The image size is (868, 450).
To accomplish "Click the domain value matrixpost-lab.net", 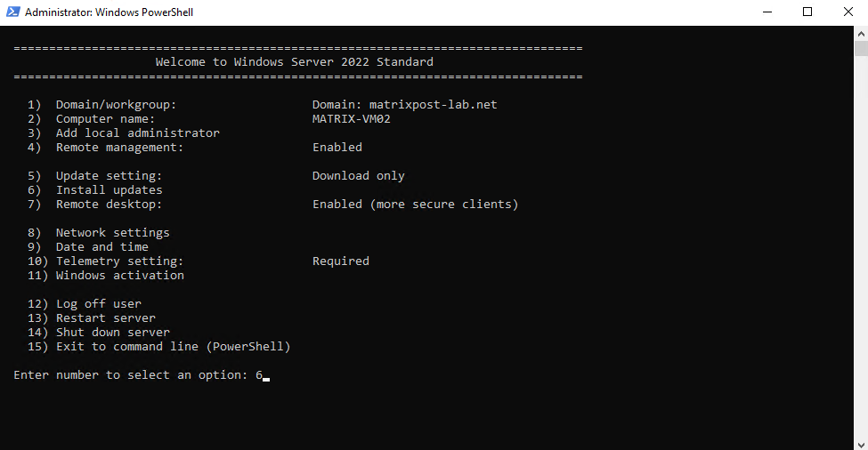I will point(433,104).
